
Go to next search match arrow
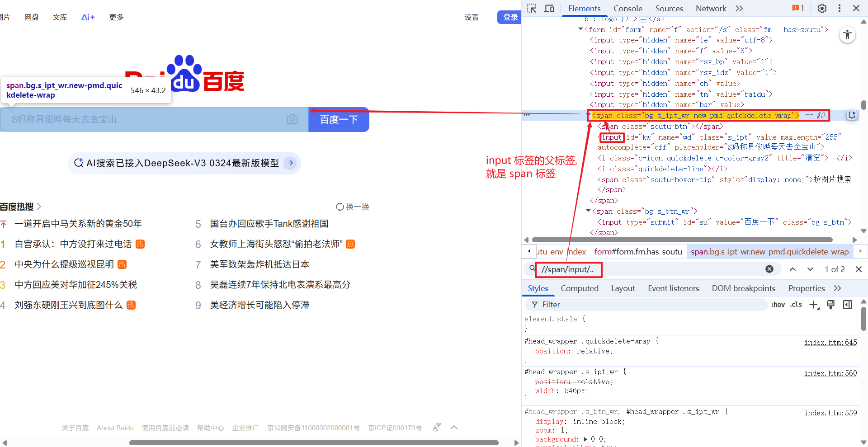point(810,269)
